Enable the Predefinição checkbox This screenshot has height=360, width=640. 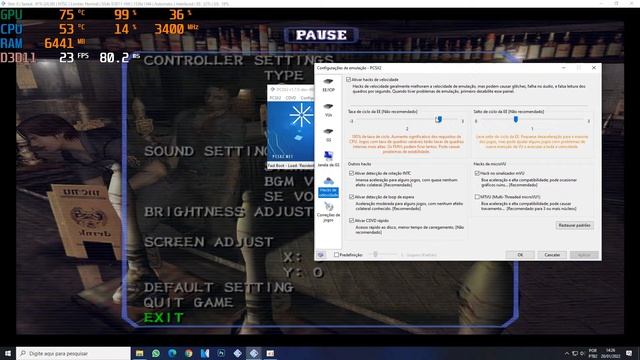[x=336, y=255]
